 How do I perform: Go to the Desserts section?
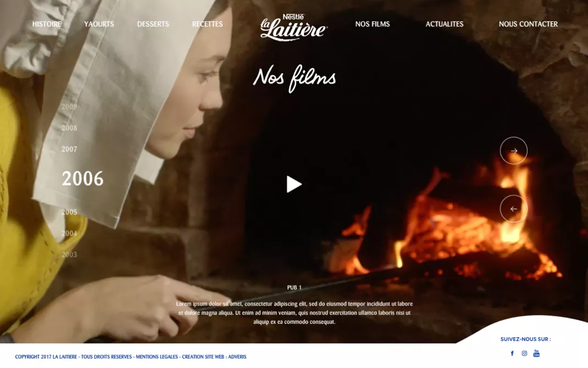click(x=153, y=24)
